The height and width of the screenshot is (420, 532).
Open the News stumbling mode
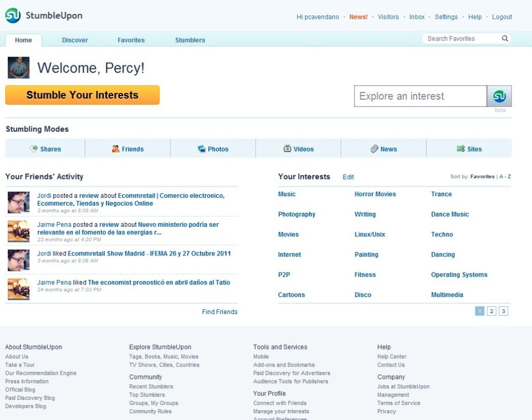coord(384,149)
